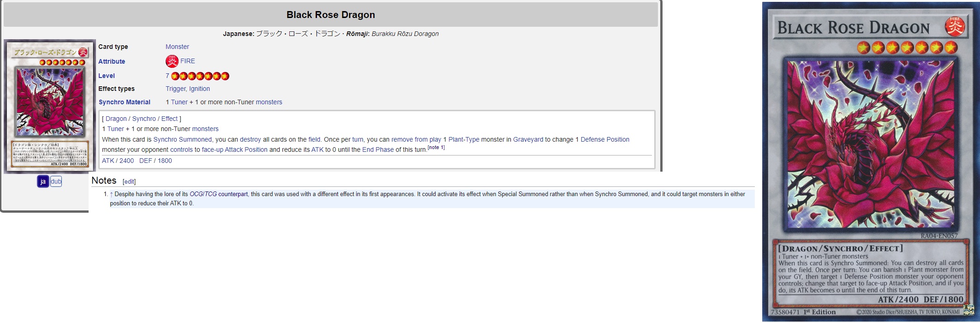Image resolution: width=980 pixels, height=323 pixels.
Task: Click the [edit] link beside Notes
Action: tap(129, 182)
